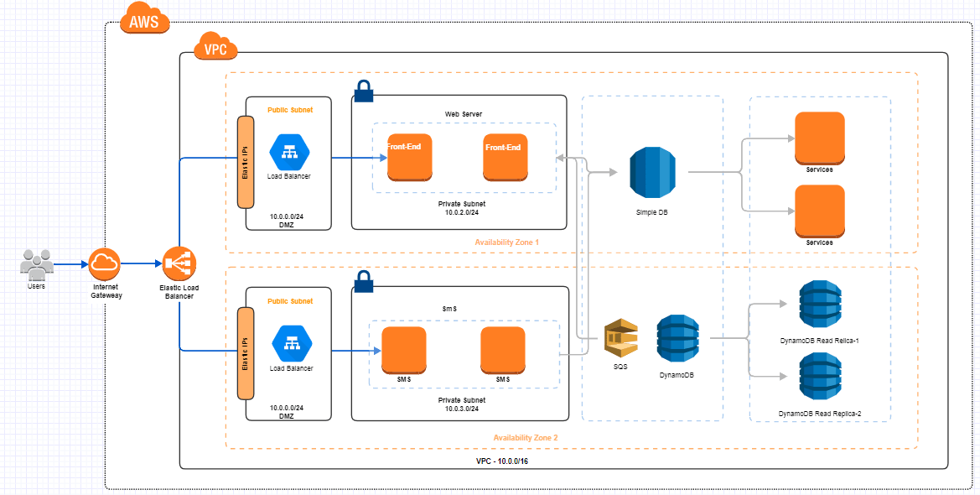Click the 'SQS' text label
The width and height of the screenshot is (980, 495).
pyautogui.click(x=620, y=367)
